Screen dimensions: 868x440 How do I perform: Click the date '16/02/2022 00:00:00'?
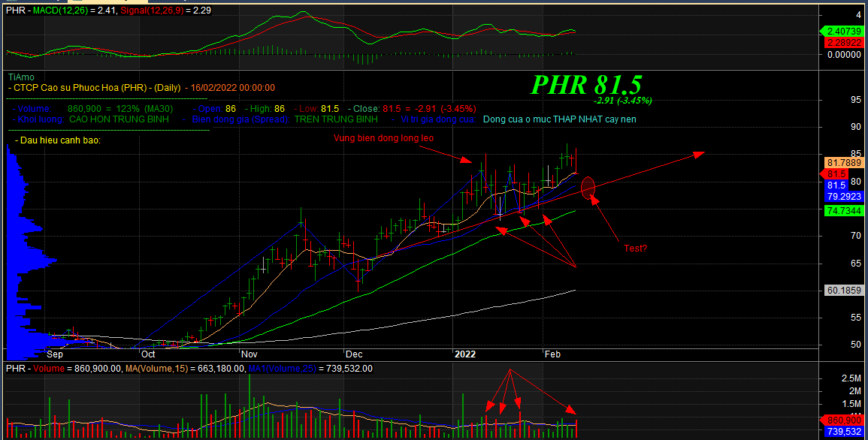(232, 87)
